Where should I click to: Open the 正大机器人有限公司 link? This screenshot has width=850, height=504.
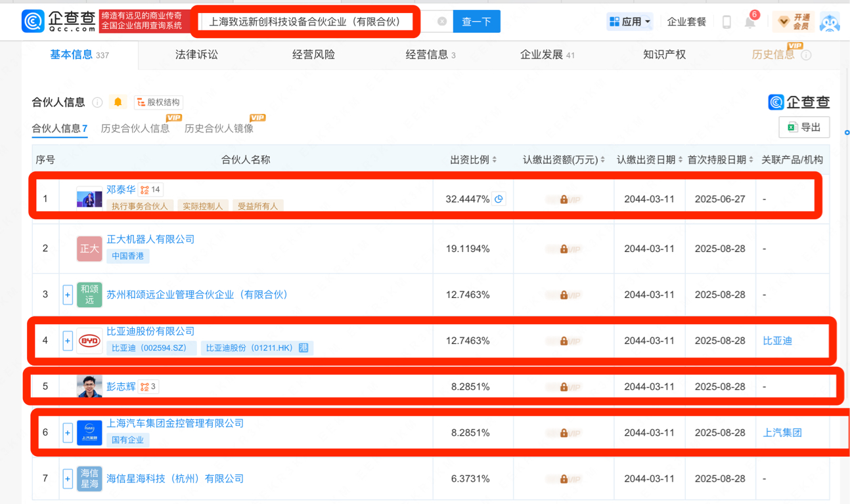coord(150,240)
